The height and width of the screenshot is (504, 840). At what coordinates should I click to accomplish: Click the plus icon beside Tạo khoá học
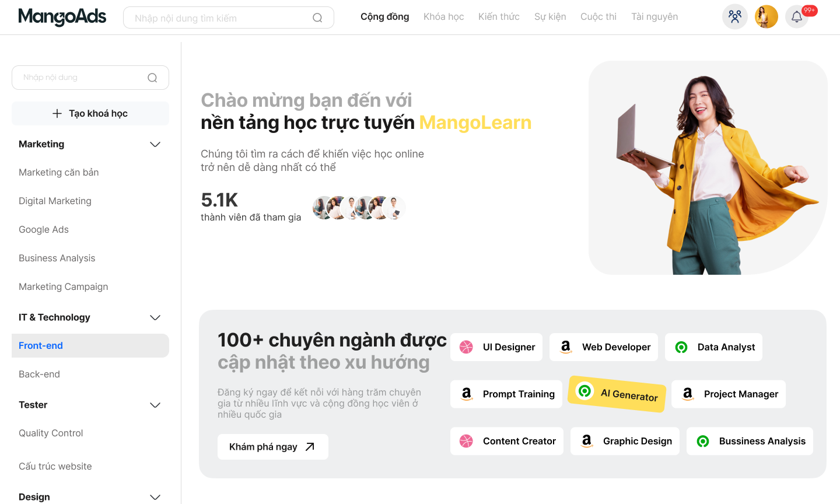tap(57, 114)
